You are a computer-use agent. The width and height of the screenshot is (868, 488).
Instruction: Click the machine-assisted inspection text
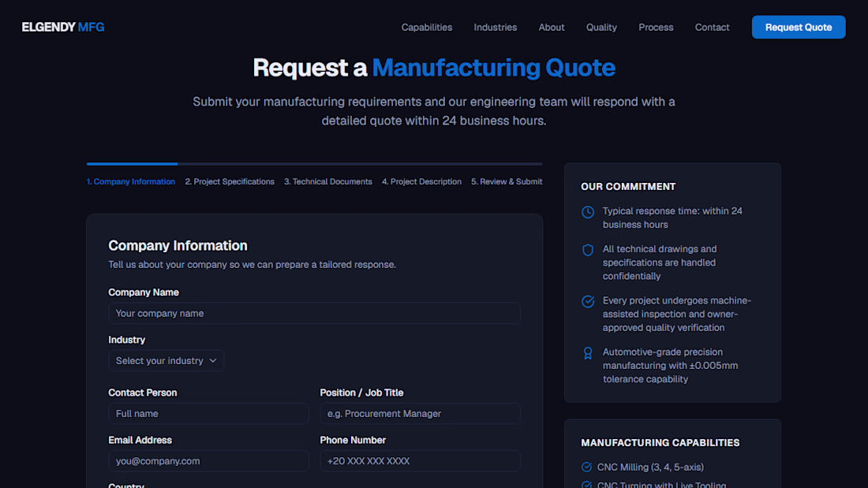point(677,315)
